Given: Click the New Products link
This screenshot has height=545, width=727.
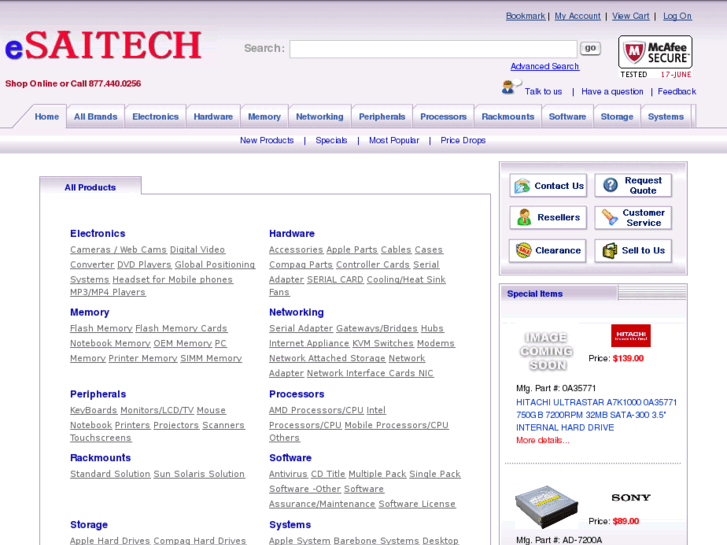Looking at the screenshot, I should pyautogui.click(x=267, y=140).
